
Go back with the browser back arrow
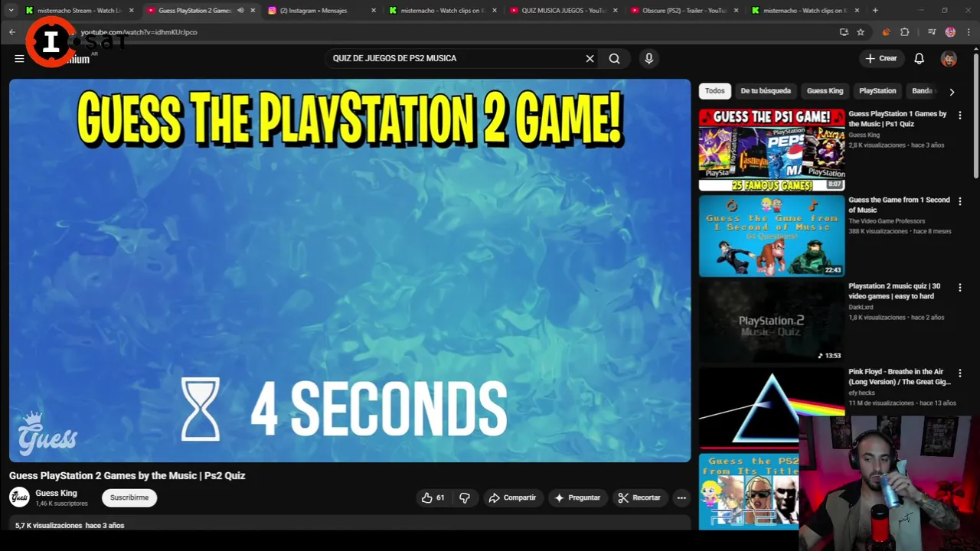coord(11,32)
